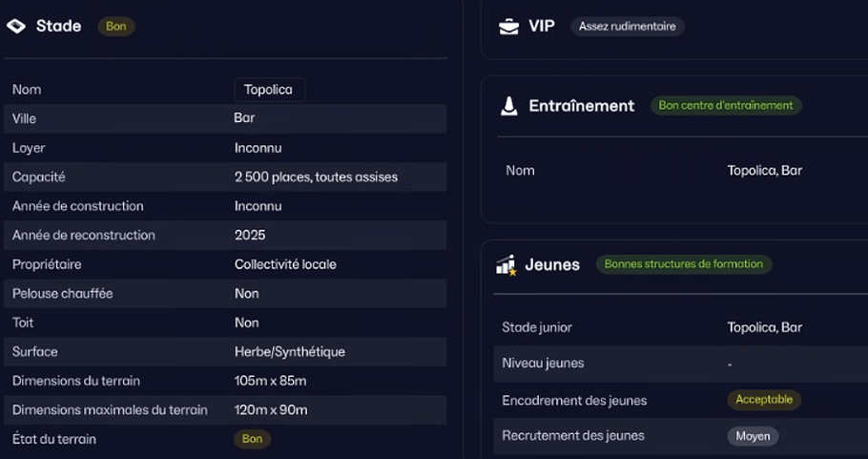
Task: Click the 'Surface' row label
Action: point(35,352)
